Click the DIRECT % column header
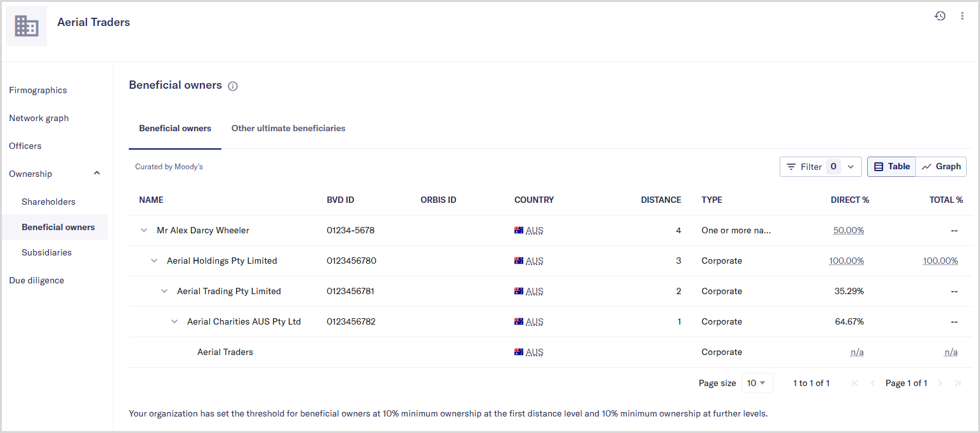Screen dimensions: 980x433 [x=850, y=200]
